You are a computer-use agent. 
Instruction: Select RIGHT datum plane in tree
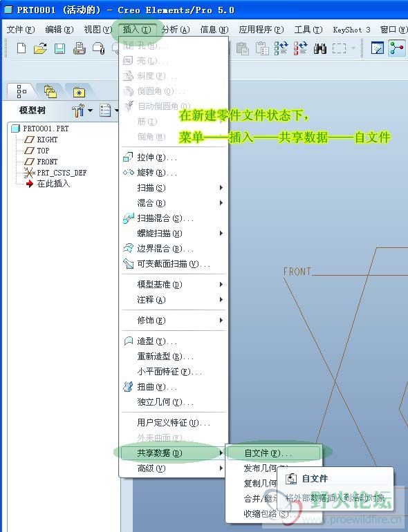pyautogui.click(x=41, y=140)
